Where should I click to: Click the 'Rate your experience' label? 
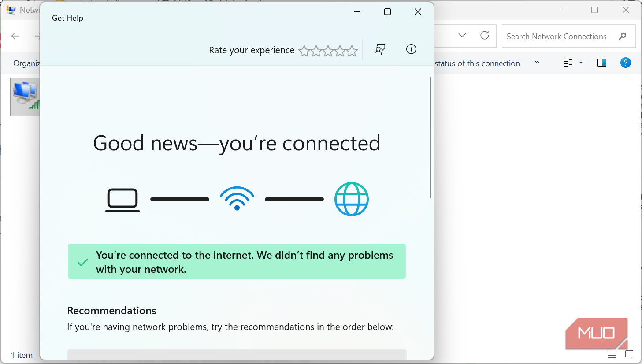(x=252, y=50)
